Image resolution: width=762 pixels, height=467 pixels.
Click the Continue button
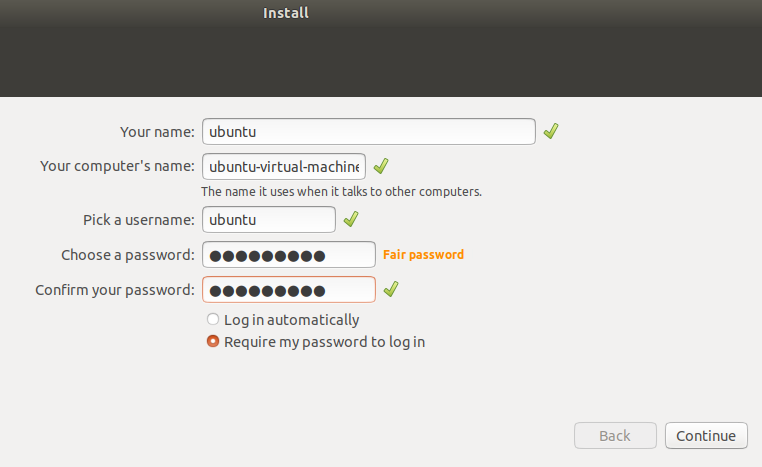pos(706,435)
